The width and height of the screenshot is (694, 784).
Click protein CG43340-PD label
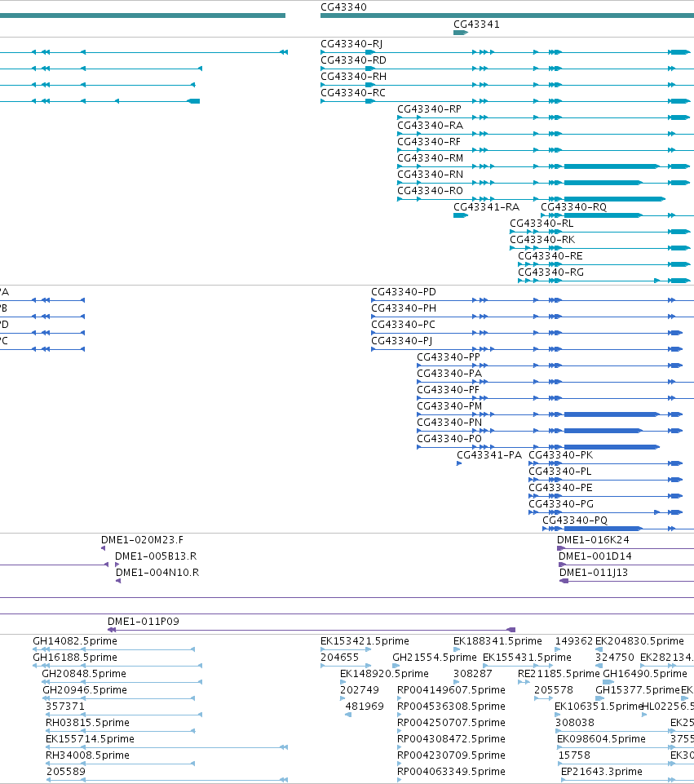403,292
